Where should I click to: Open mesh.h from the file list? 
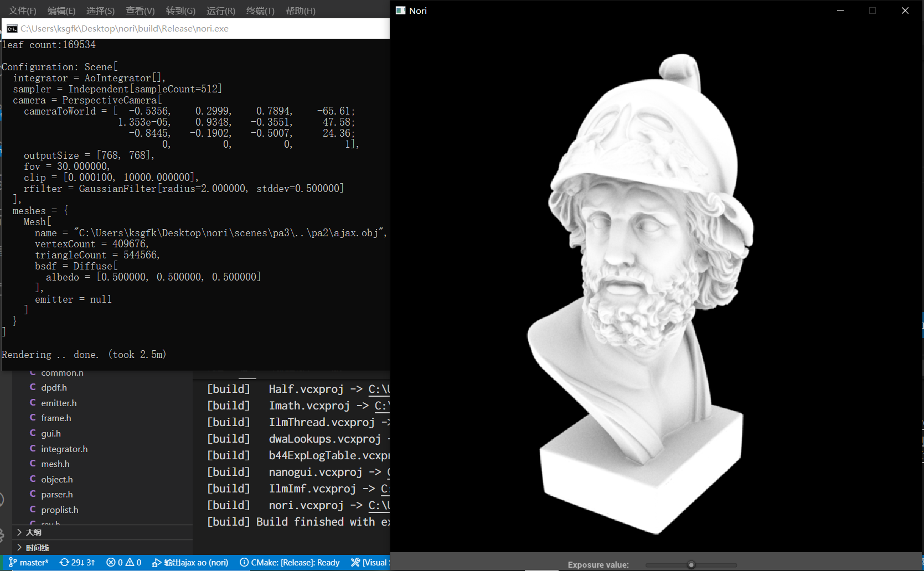click(55, 464)
